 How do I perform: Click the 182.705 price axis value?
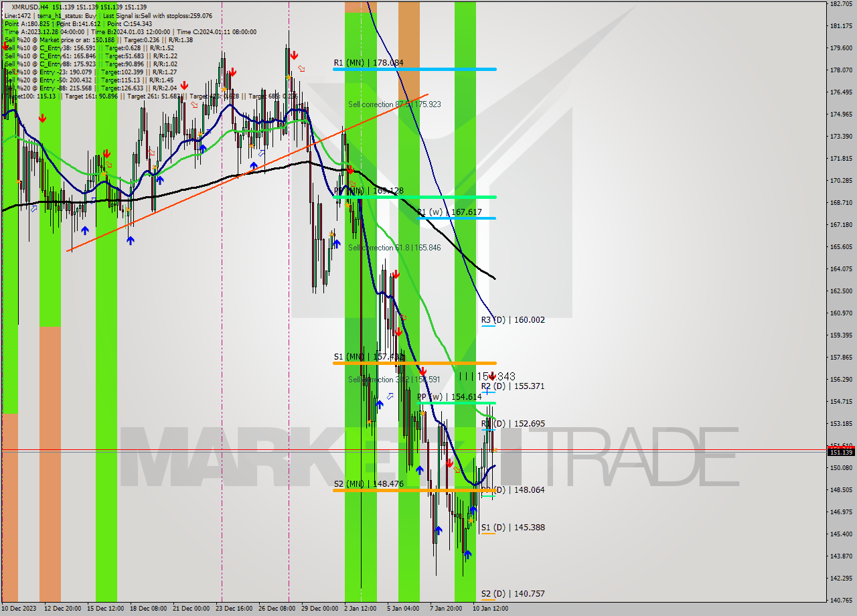pyautogui.click(x=841, y=4)
